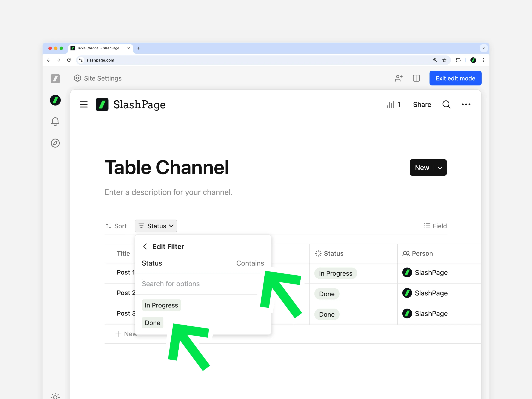The width and height of the screenshot is (532, 399).
Task: Go forward in the browser
Action: click(x=59, y=60)
